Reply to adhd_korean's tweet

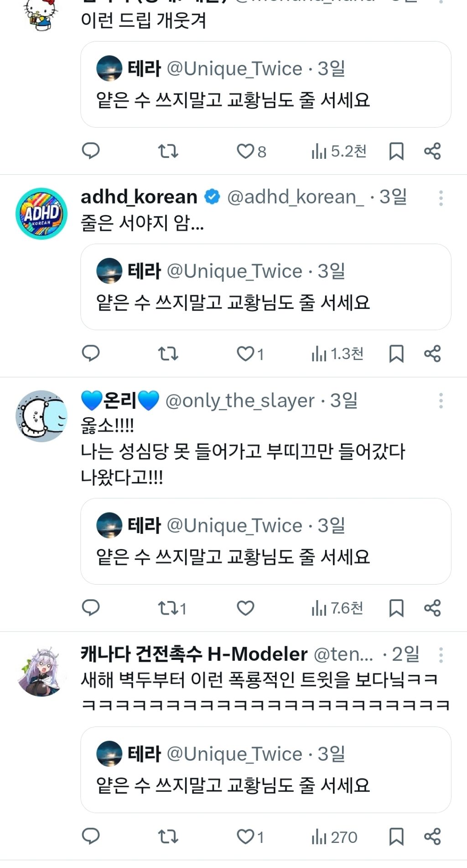click(90, 353)
